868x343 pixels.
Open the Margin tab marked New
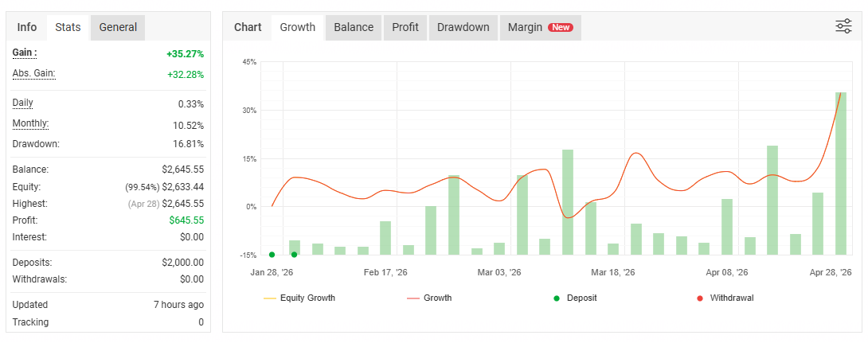tap(540, 27)
